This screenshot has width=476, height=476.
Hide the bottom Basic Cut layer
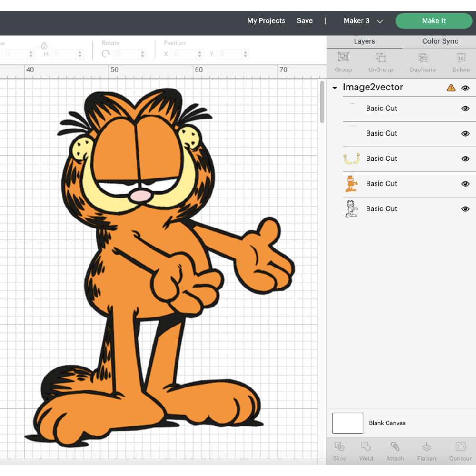click(x=466, y=208)
